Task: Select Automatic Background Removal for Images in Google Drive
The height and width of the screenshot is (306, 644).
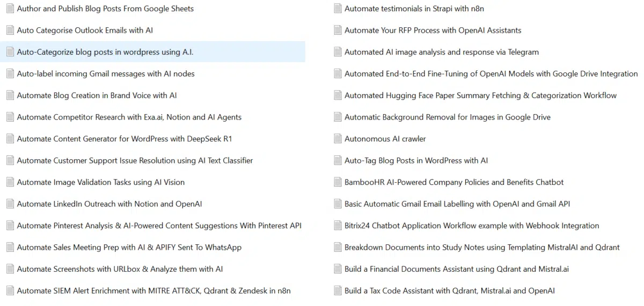Action: (x=447, y=117)
